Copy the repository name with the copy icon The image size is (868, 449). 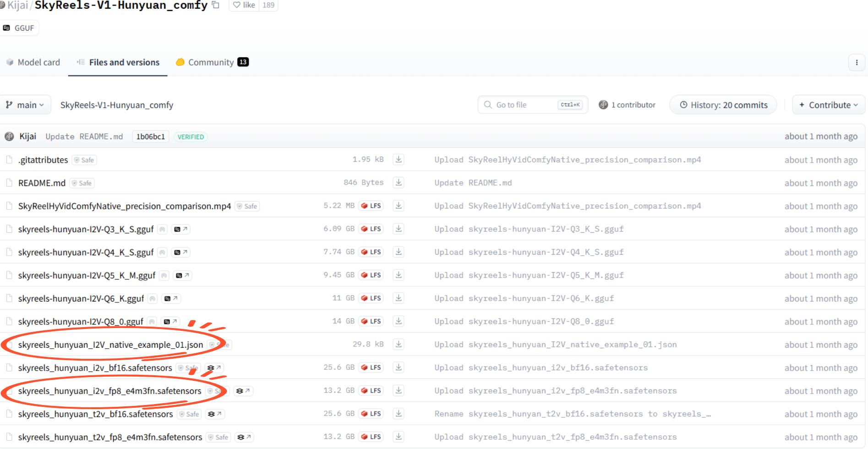(x=216, y=5)
